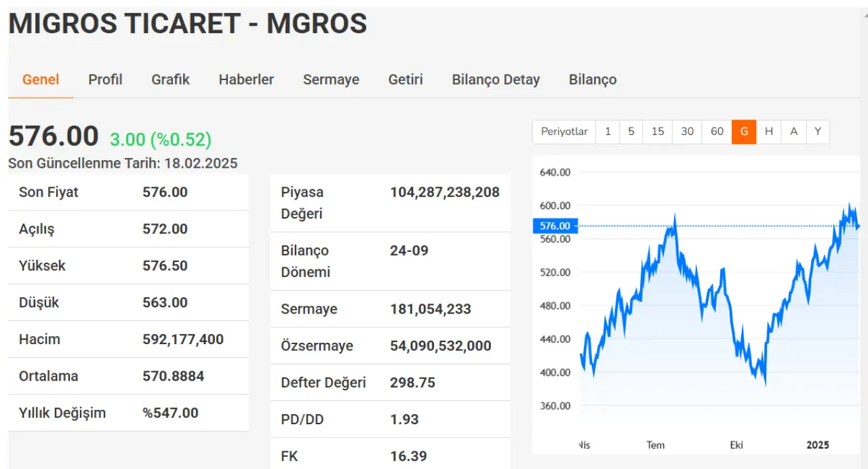The image size is (868, 469).
Task: Click the Son Fiyat label
Action: pyautogui.click(x=49, y=192)
